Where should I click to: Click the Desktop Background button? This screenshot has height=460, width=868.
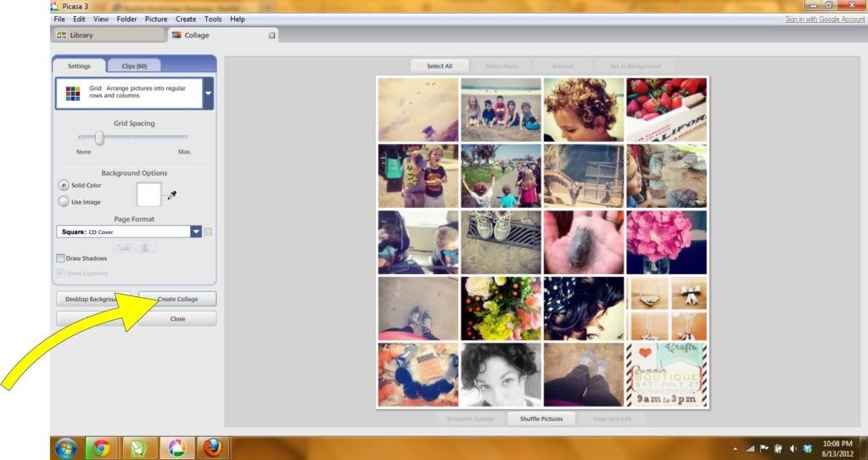(x=93, y=299)
